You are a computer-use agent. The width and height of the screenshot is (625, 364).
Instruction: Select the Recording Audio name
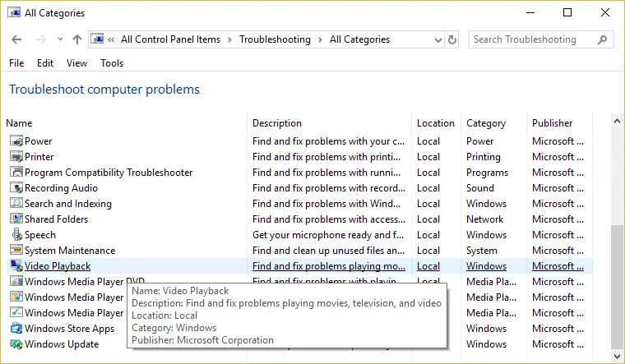click(x=61, y=188)
